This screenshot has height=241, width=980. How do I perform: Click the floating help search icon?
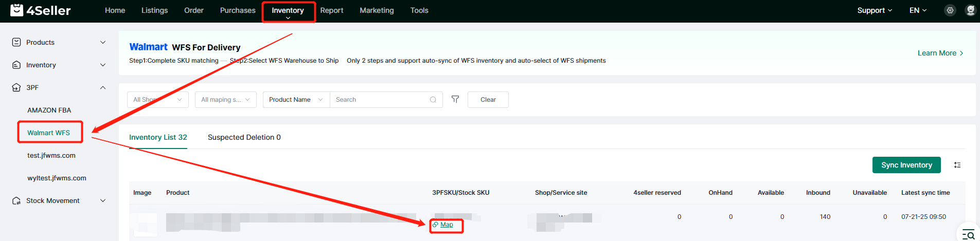(969, 234)
